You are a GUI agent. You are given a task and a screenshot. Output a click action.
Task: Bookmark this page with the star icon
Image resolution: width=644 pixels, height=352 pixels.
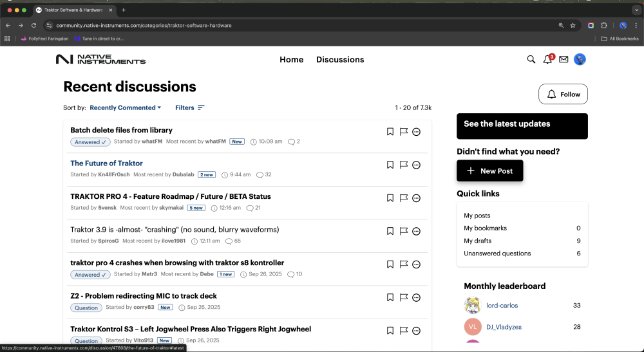pyautogui.click(x=573, y=26)
